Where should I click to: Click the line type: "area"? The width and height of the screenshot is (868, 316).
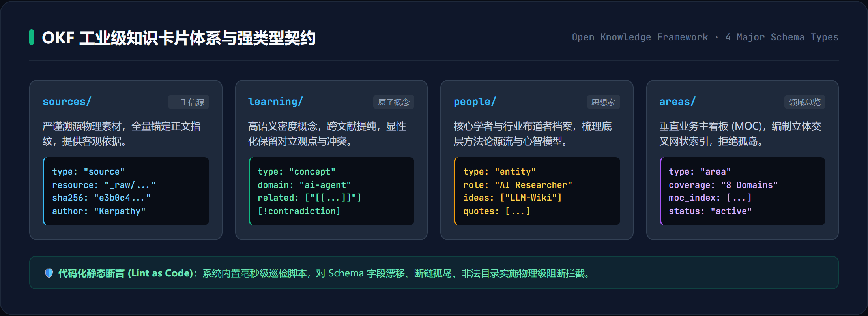coord(700,172)
